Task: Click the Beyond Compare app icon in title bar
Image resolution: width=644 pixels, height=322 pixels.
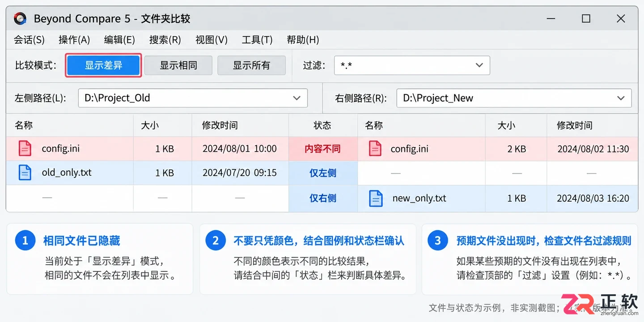Action: point(20,18)
